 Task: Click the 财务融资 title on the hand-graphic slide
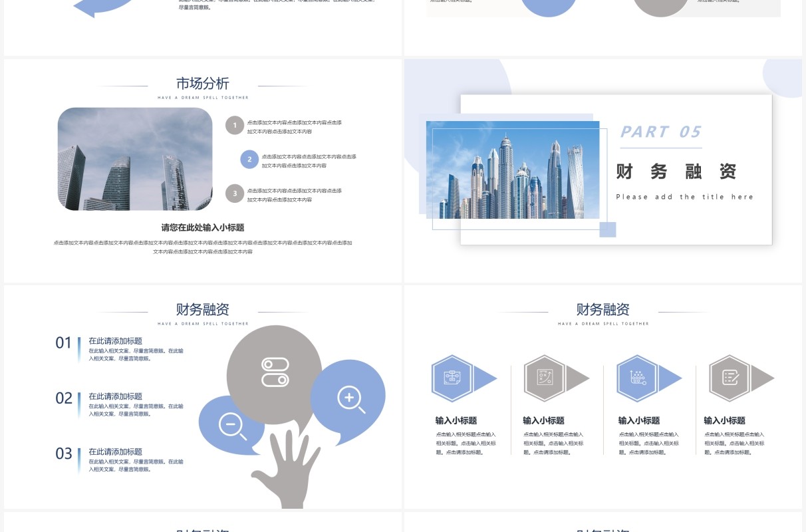tap(203, 309)
